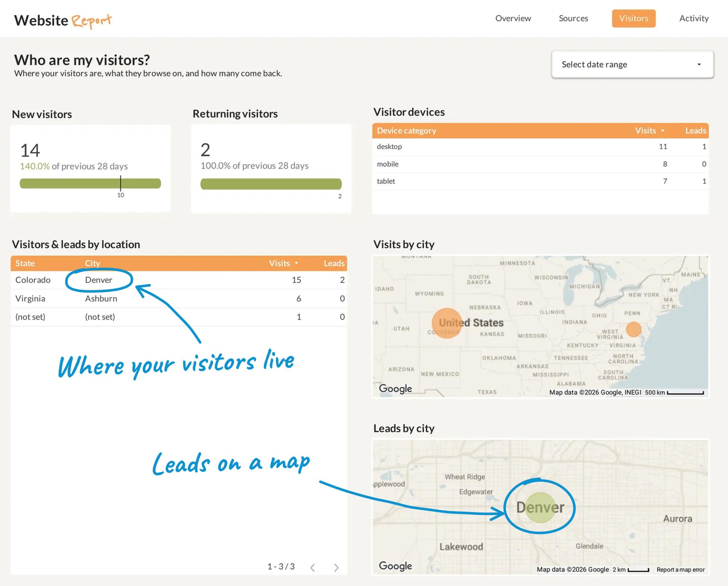Click the Denver city cell
Screen dimensions: 728x586
(99, 280)
